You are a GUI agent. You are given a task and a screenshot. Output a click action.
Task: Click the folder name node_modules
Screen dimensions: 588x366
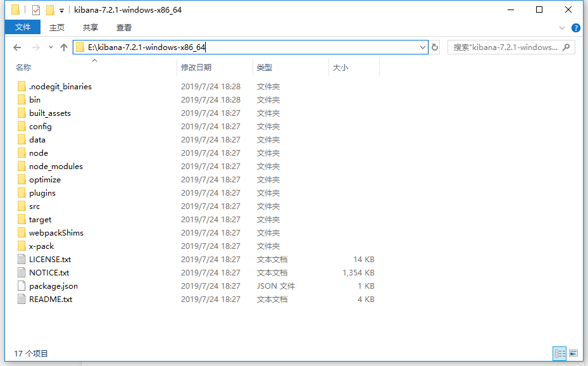pyautogui.click(x=56, y=167)
